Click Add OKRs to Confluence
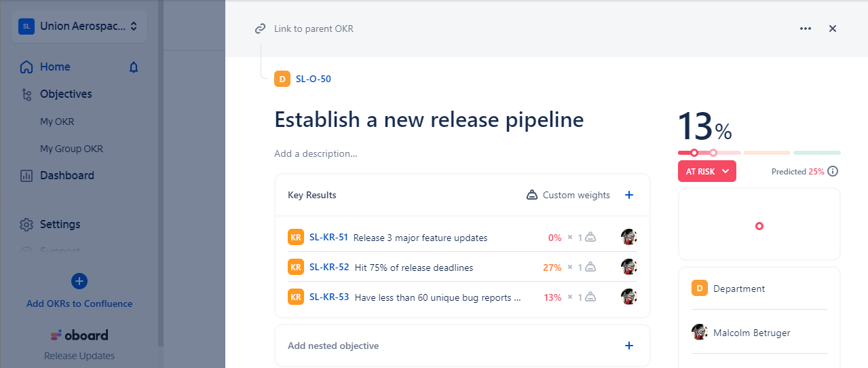This screenshot has width=868, height=368. (79, 303)
